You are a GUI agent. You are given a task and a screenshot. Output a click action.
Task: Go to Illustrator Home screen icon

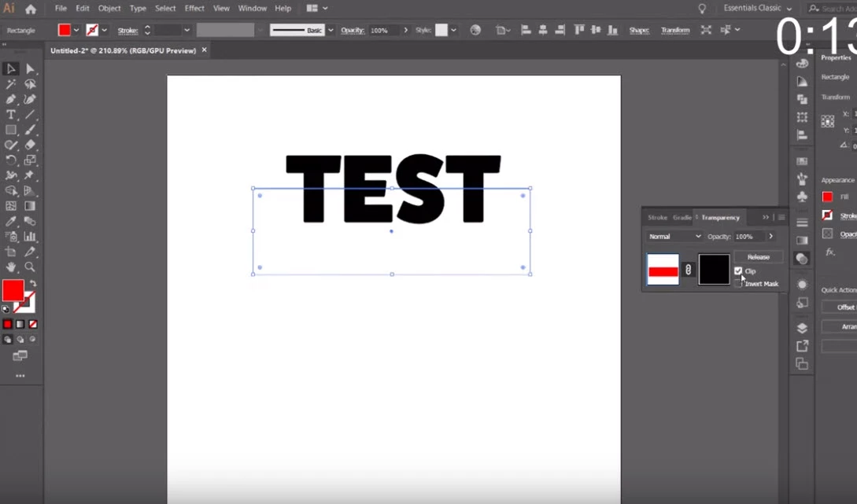[31, 9]
